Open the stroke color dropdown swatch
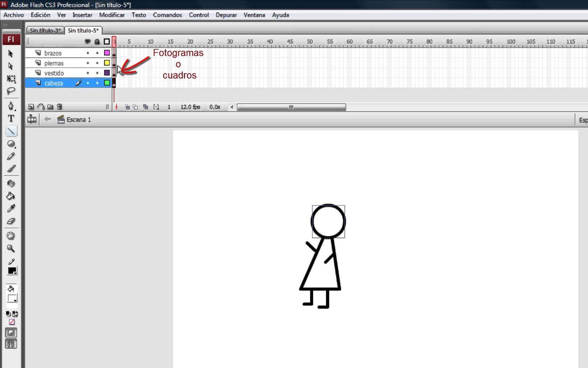The height and width of the screenshot is (368, 588). [x=12, y=271]
